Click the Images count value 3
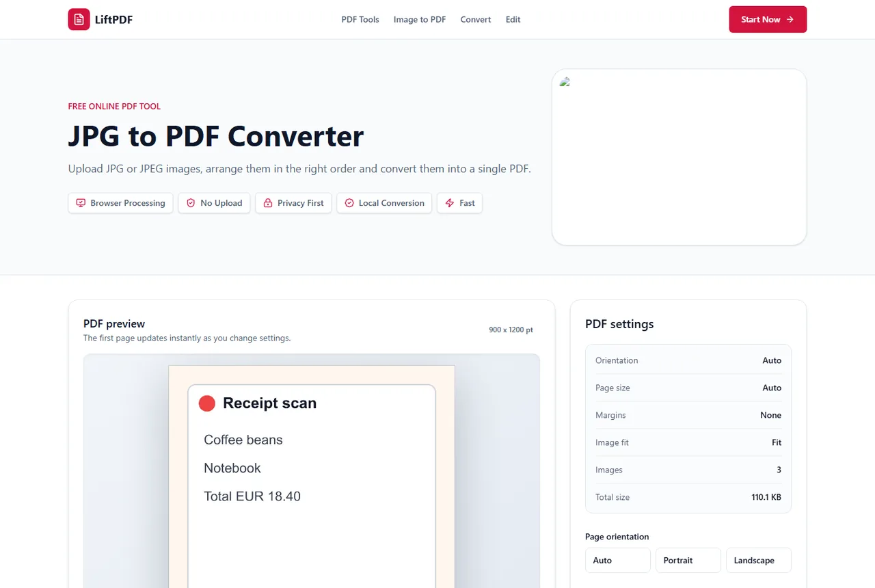 click(779, 470)
